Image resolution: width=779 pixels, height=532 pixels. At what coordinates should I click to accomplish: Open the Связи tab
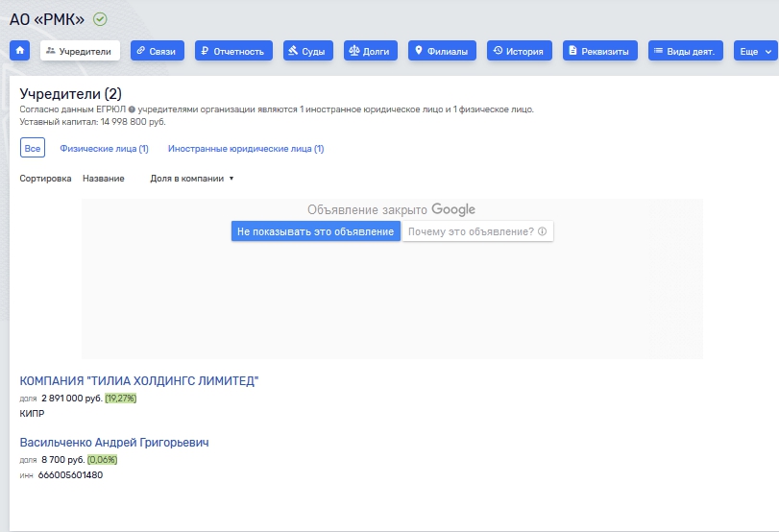click(x=158, y=51)
